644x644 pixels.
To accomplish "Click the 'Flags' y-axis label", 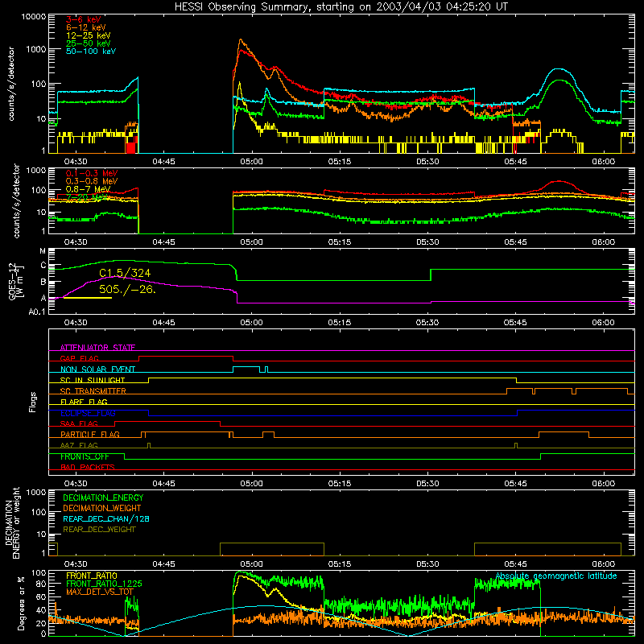I will [x=33, y=402].
